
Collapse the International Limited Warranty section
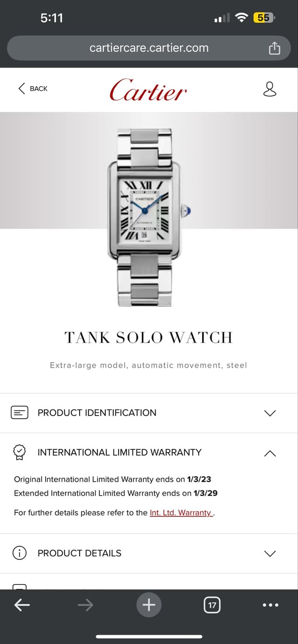click(x=149, y=452)
